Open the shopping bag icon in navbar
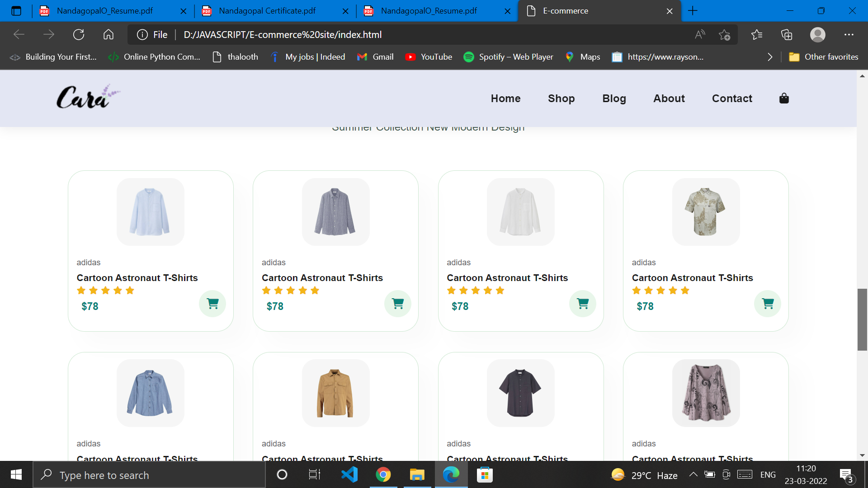The image size is (868, 488). point(784,98)
